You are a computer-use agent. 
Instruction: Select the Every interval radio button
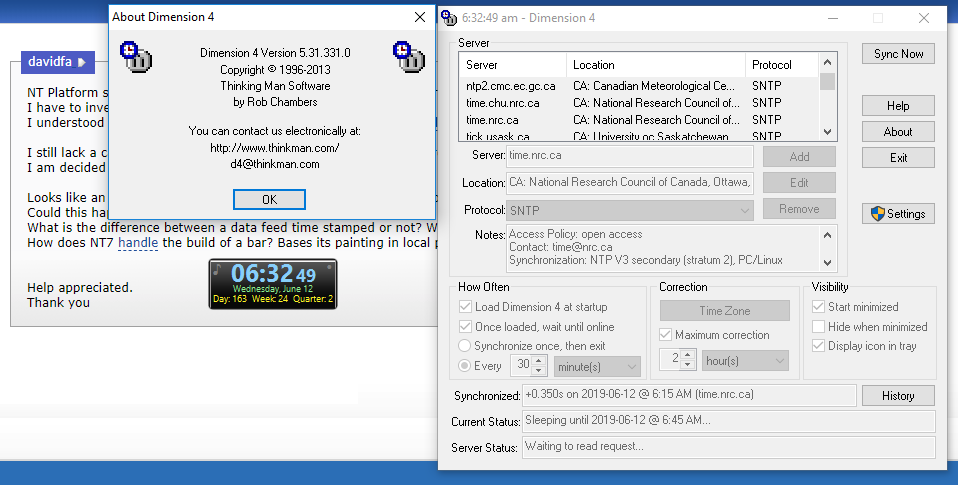point(464,365)
